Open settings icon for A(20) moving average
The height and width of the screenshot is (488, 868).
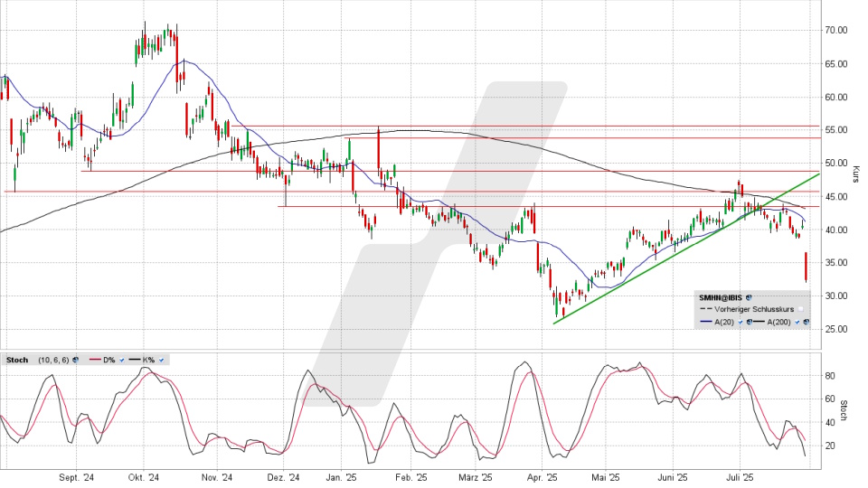pos(750,322)
